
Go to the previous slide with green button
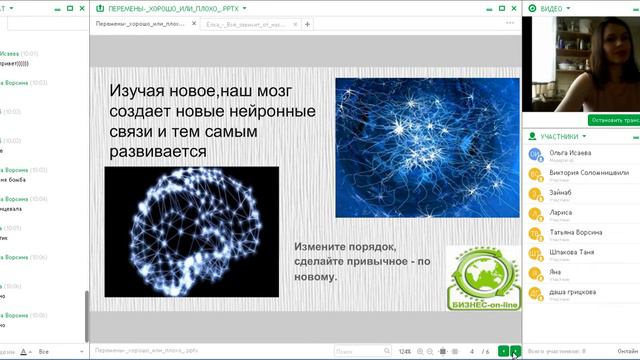503,351
